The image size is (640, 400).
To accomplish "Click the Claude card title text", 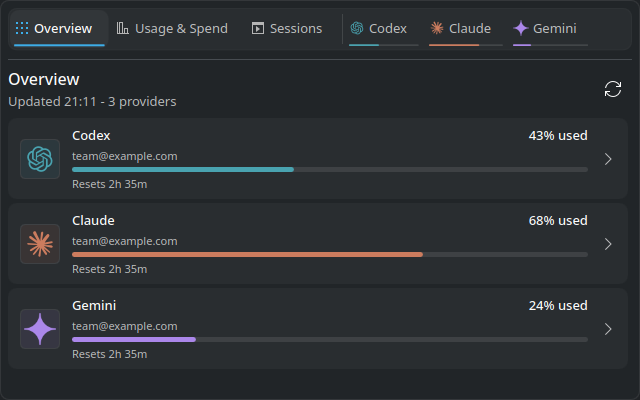I will pyautogui.click(x=93, y=220).
